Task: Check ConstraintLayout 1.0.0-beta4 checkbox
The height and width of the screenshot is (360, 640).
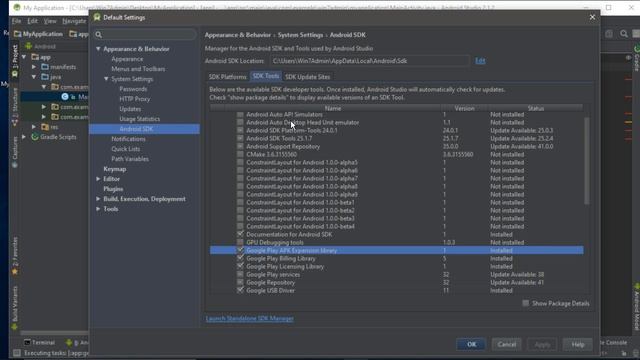Action: 240,227
